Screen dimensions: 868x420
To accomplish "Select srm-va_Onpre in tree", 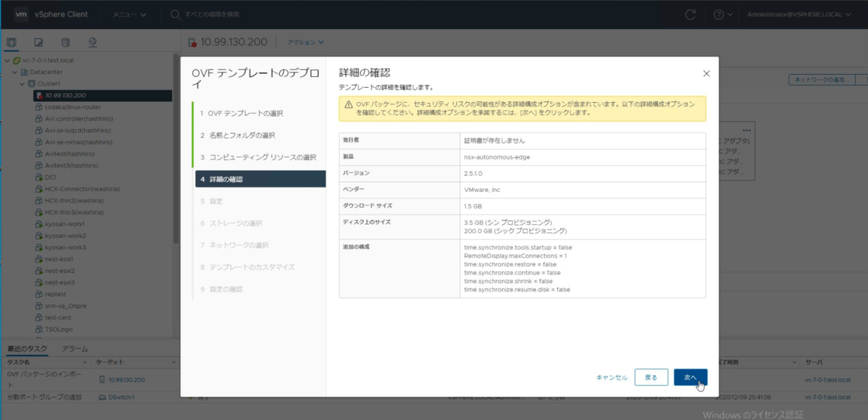I will pyautogui.click(x=66, y=306).
